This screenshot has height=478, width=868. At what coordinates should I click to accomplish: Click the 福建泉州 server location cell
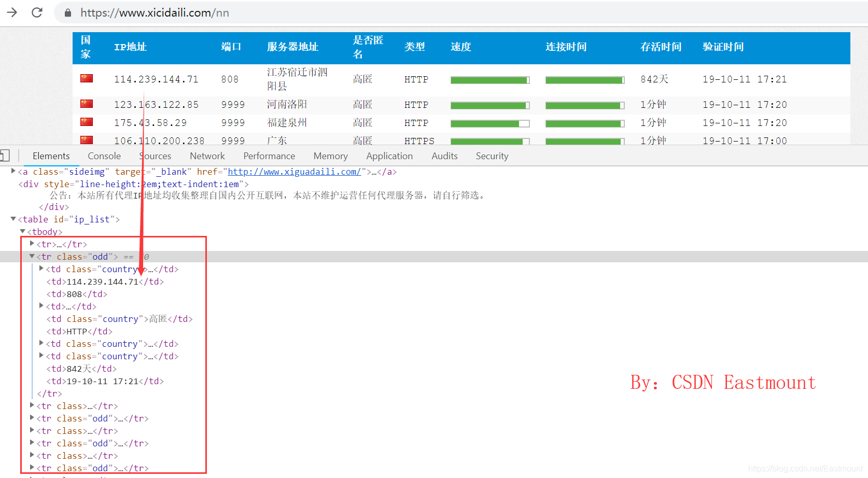coord(287,122)
